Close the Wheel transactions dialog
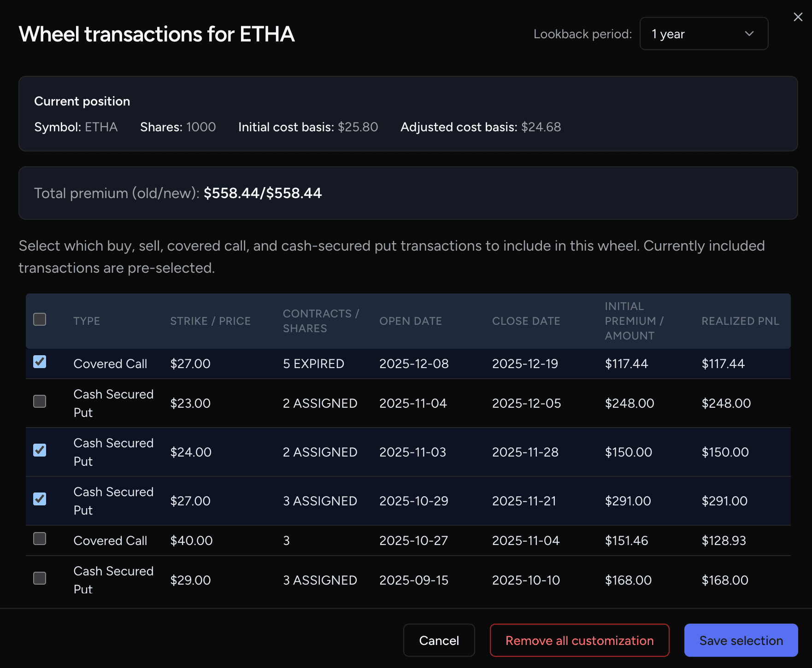 pos(798,17)
